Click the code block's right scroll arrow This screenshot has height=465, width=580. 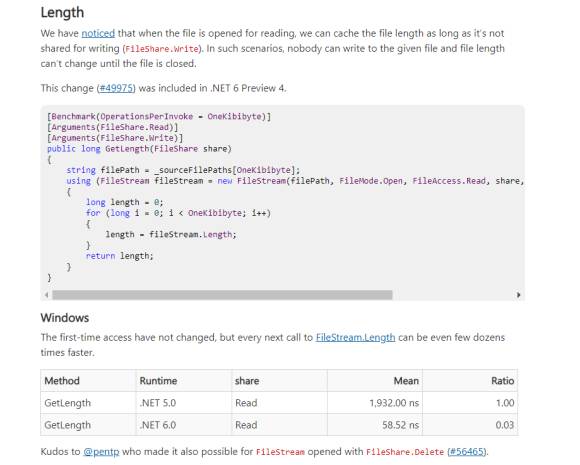[519, 295]
